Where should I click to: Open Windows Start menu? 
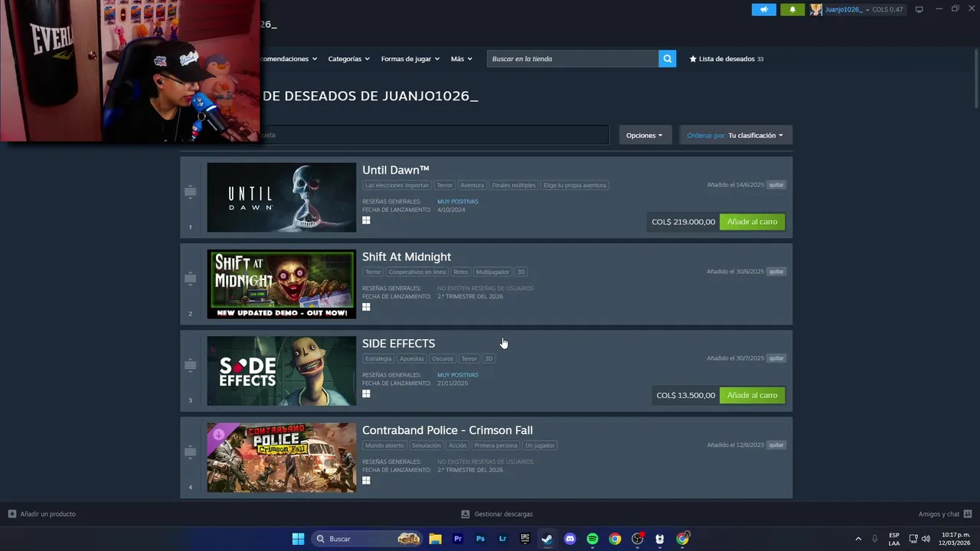pos(298,539)
